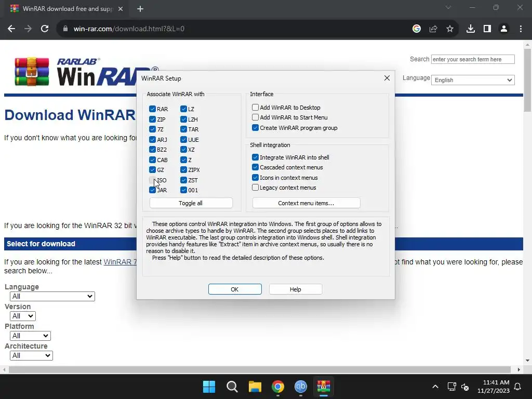
Task: Open a new tab with plus icon
Action: point(140,9)
